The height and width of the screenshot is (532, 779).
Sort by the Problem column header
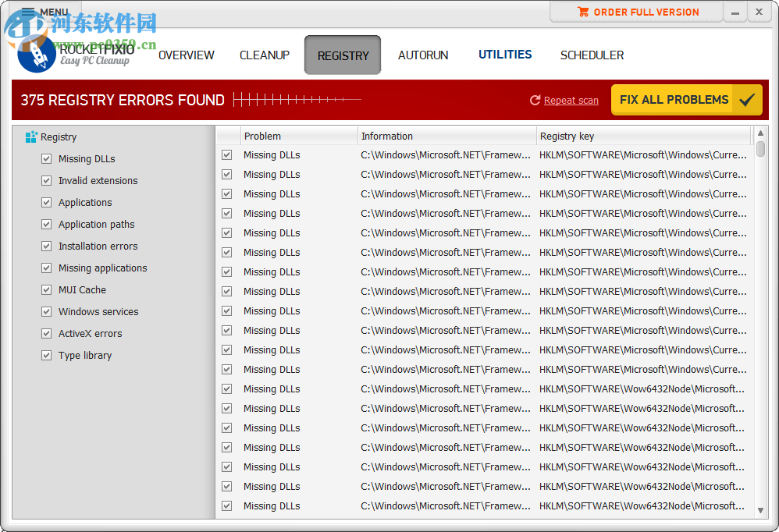coord(299,136)
